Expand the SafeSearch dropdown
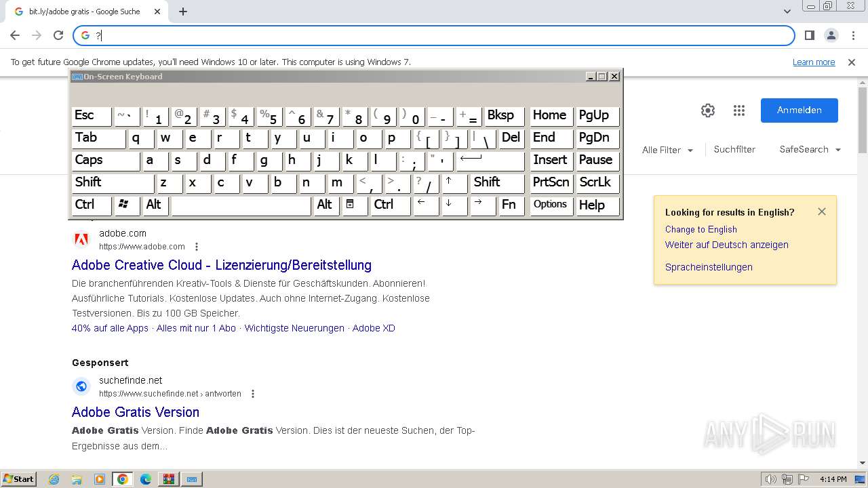 point(810,150)
